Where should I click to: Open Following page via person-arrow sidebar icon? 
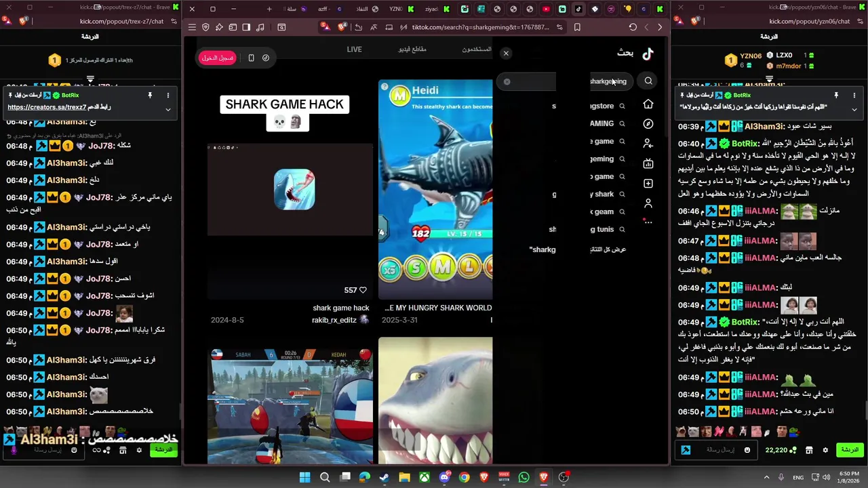pos(648,144)
